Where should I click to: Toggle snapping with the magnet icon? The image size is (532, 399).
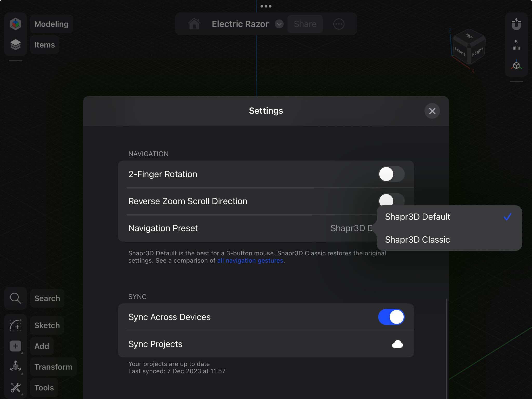(516, 24)
